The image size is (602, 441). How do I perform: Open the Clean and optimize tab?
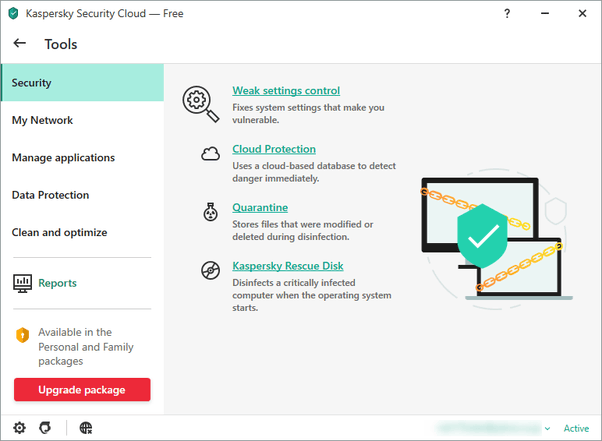(82, 232)
